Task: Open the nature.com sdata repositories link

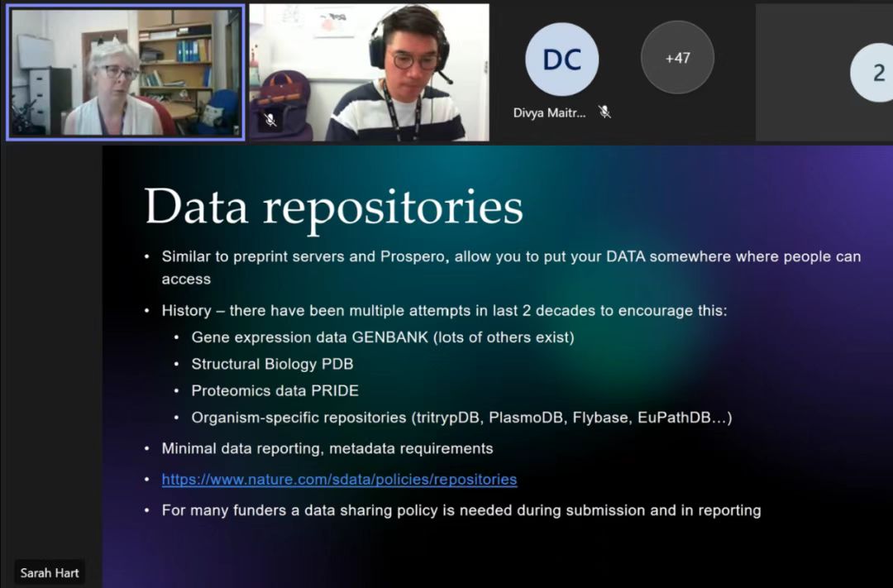Action: point(339,480)
